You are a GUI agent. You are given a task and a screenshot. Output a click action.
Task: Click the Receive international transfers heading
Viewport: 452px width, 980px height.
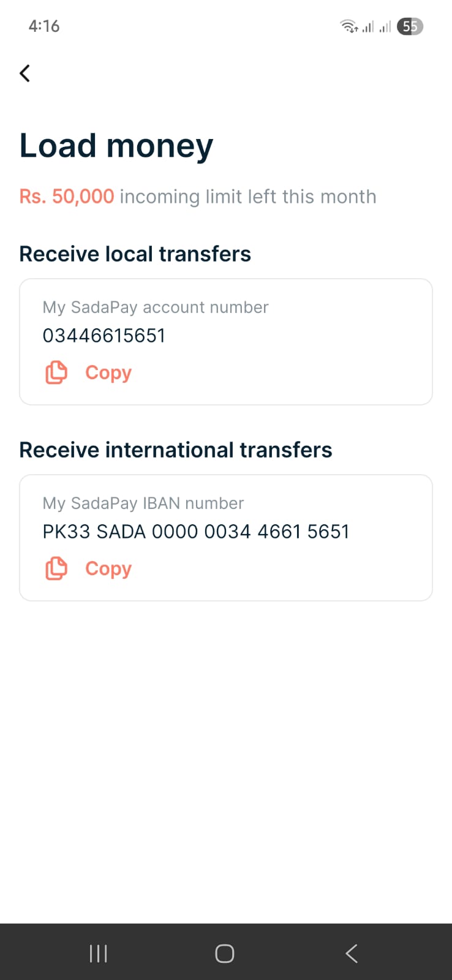pyautogui.click(x=176, y=450)
